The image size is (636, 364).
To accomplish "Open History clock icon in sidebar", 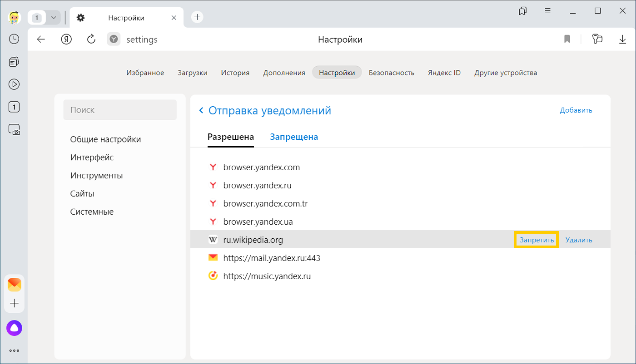I will [14, 39].
